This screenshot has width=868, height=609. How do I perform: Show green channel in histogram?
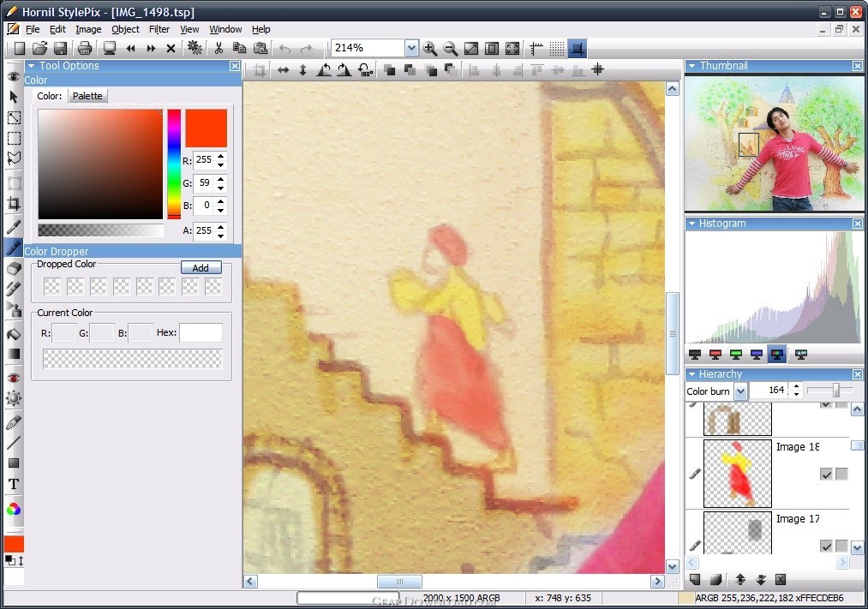tap(736, 354)
